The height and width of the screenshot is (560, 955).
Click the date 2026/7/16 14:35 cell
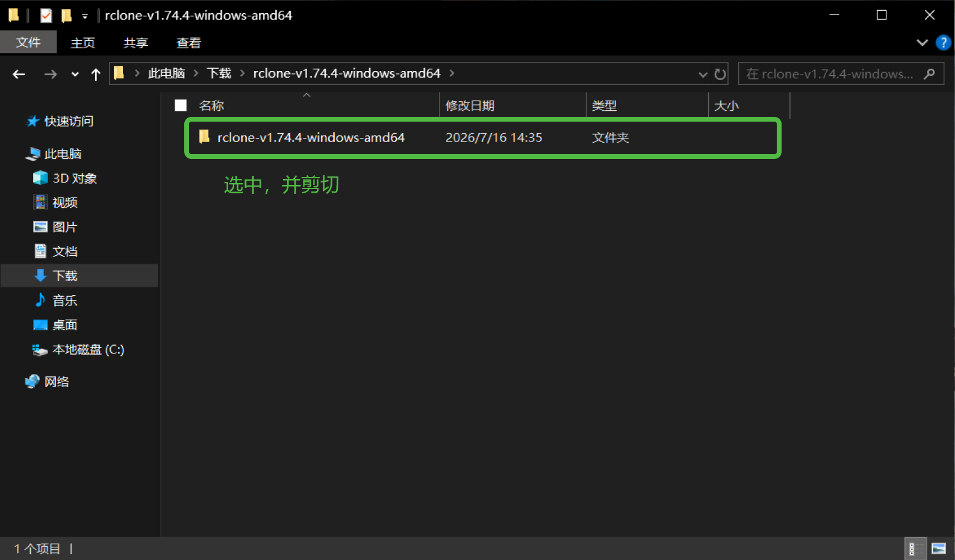494,138
